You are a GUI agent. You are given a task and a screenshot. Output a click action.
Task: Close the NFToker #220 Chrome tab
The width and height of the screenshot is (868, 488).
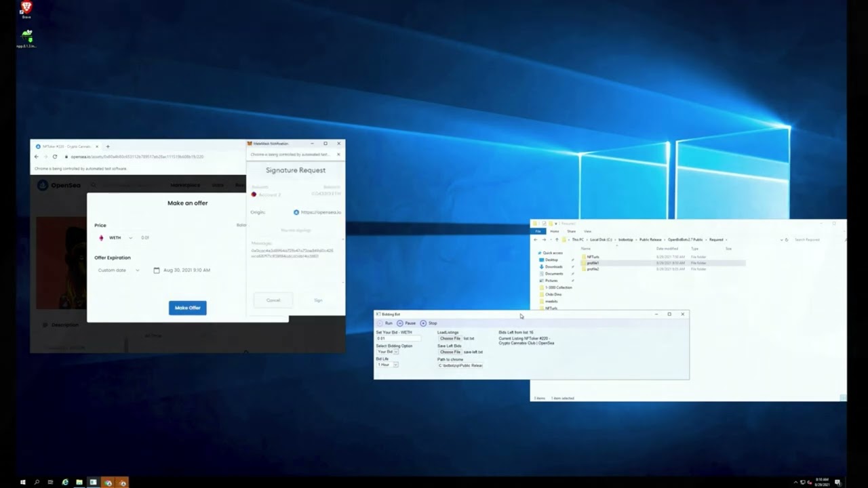point(96,146)
